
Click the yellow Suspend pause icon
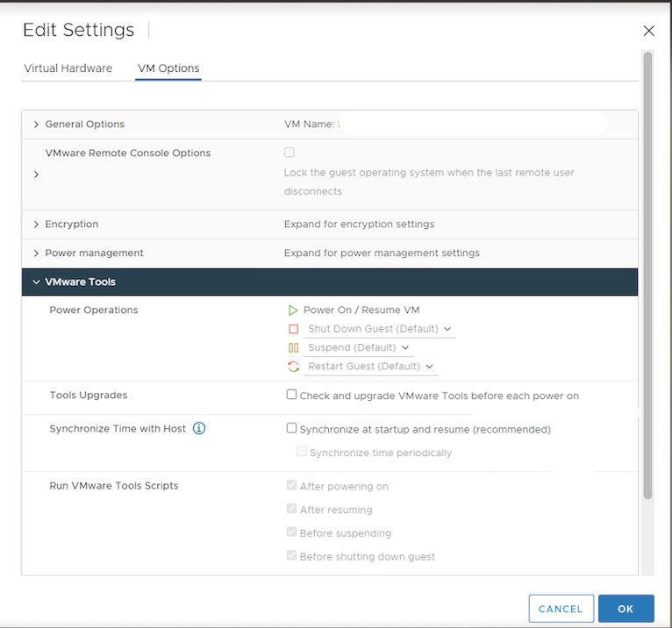point(293,348)
